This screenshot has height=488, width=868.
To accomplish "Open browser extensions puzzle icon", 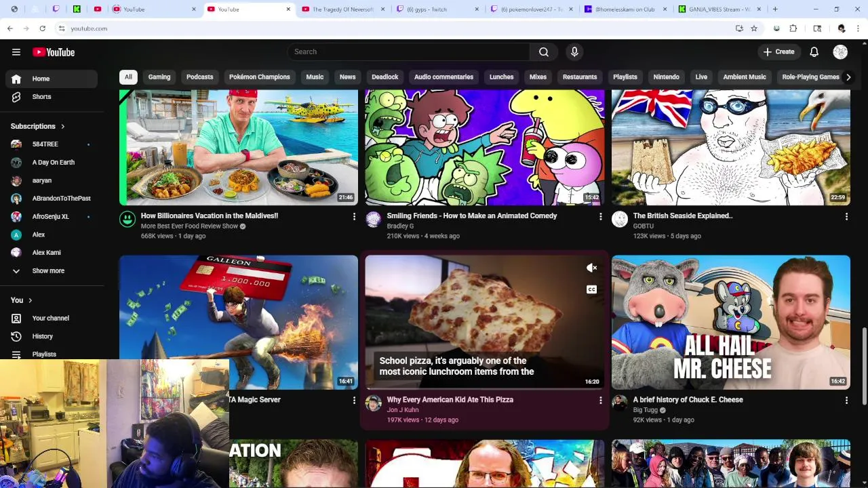I will 793,28.
